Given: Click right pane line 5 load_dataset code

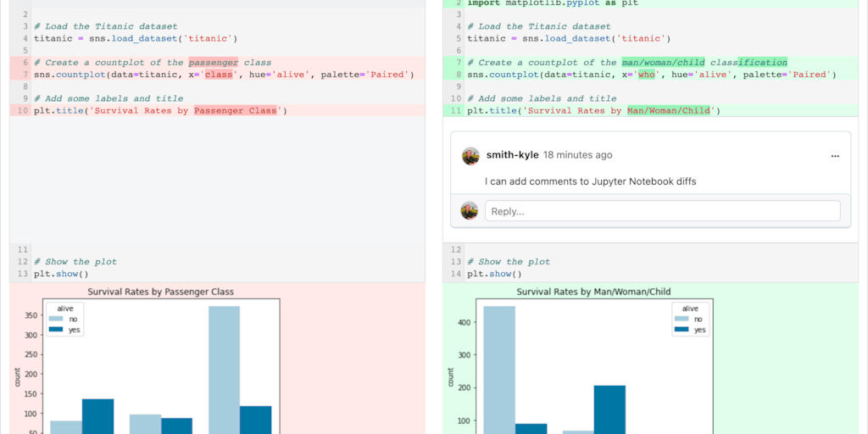Looking at the screenshot, I should tap(569, 39).
